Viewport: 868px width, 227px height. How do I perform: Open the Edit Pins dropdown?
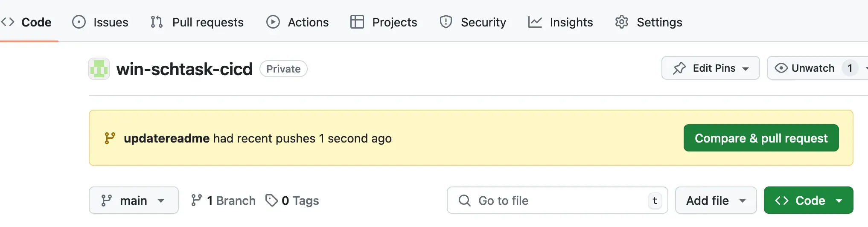tap(711, 68)
